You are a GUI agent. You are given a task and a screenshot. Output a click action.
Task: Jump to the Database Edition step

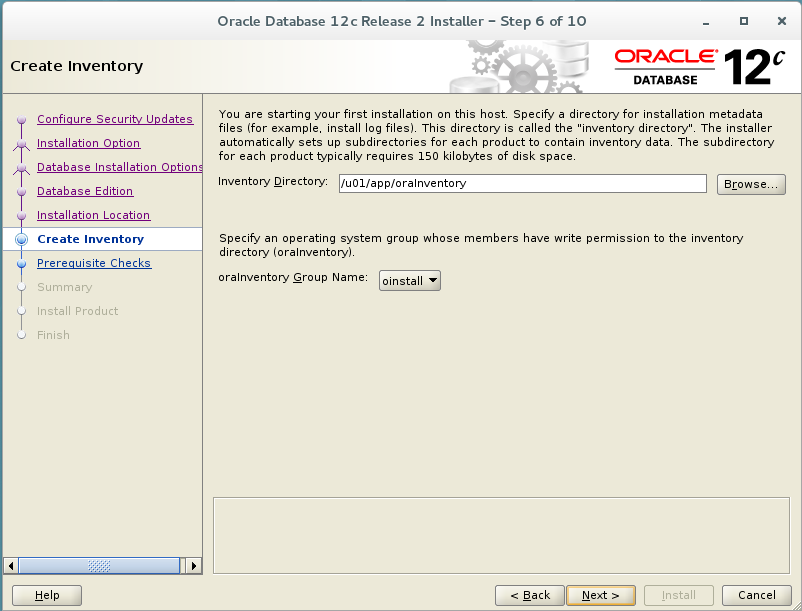[x=85, y=191]
